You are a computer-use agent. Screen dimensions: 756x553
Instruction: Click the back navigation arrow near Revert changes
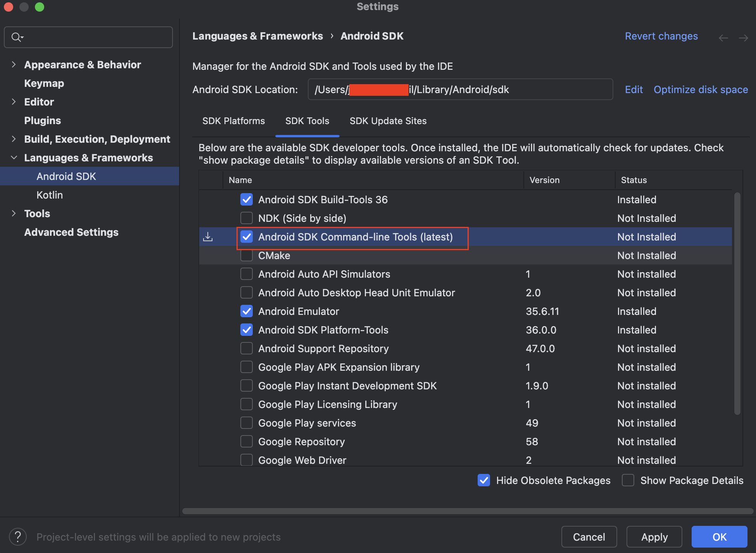pos(723,37)
